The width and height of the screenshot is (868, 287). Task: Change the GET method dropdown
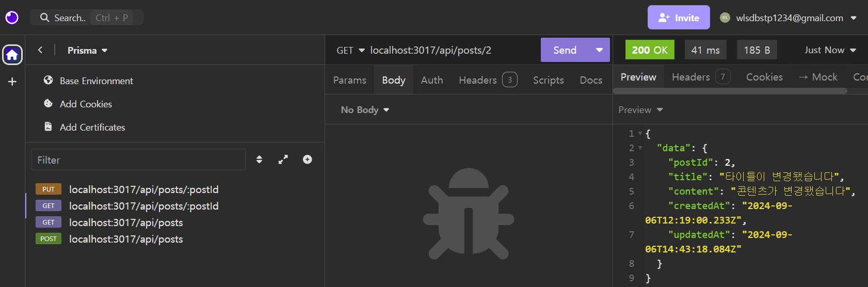tap(350, 50)
